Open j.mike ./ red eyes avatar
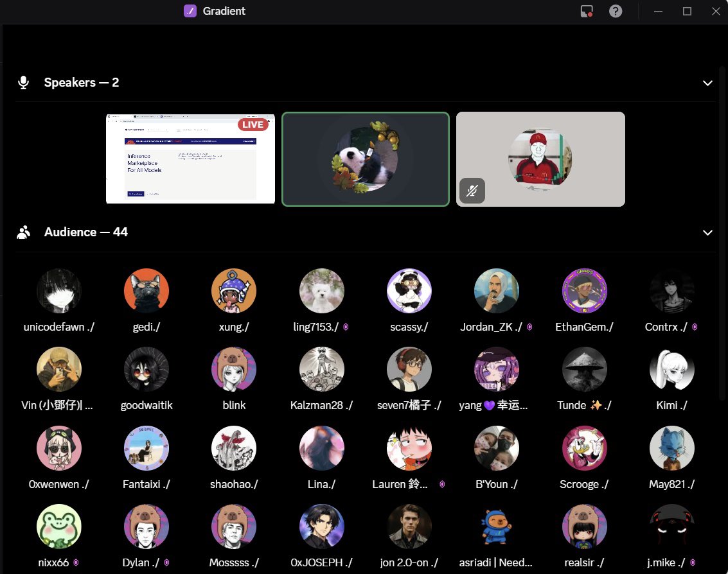Image resolution: width=728 pixels, height=574 pixels. [672, 526]
